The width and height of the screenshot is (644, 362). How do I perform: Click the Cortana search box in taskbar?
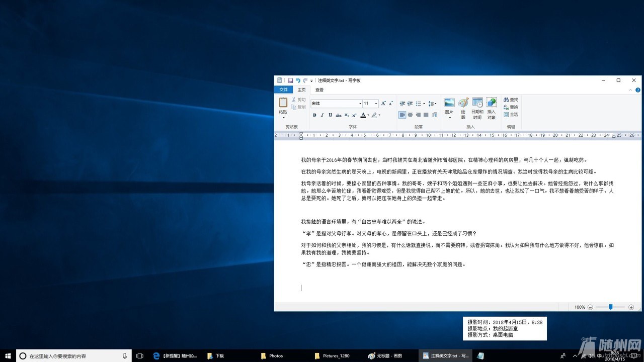(x=74, y=356)
